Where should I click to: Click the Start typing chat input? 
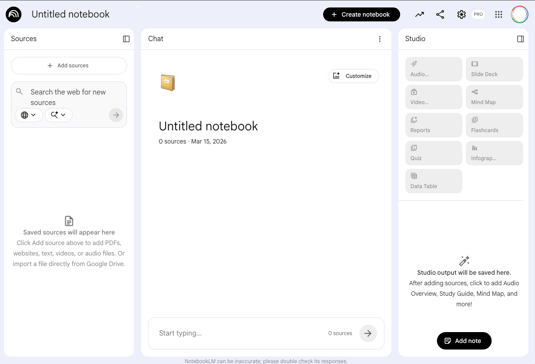[x=239, y=333]
